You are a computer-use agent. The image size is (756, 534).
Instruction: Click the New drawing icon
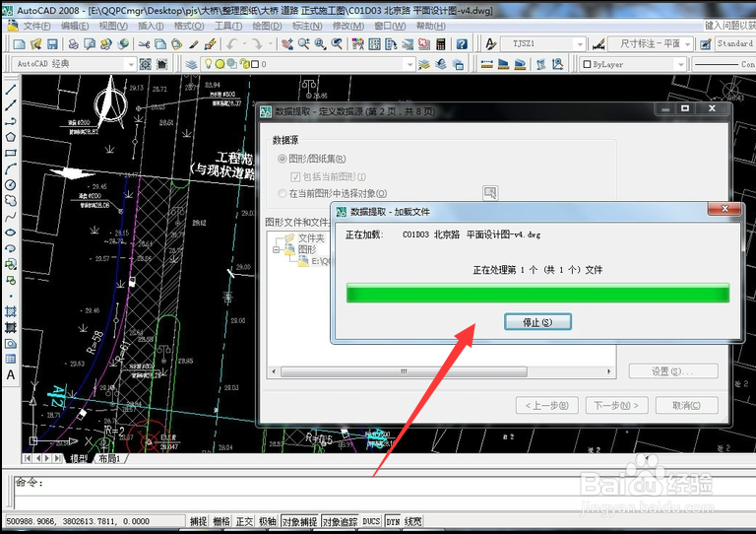[x=19, y=44]
